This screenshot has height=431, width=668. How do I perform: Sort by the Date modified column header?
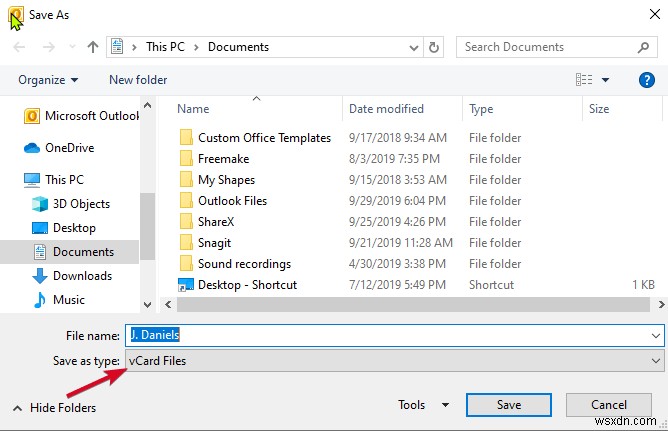386,109
